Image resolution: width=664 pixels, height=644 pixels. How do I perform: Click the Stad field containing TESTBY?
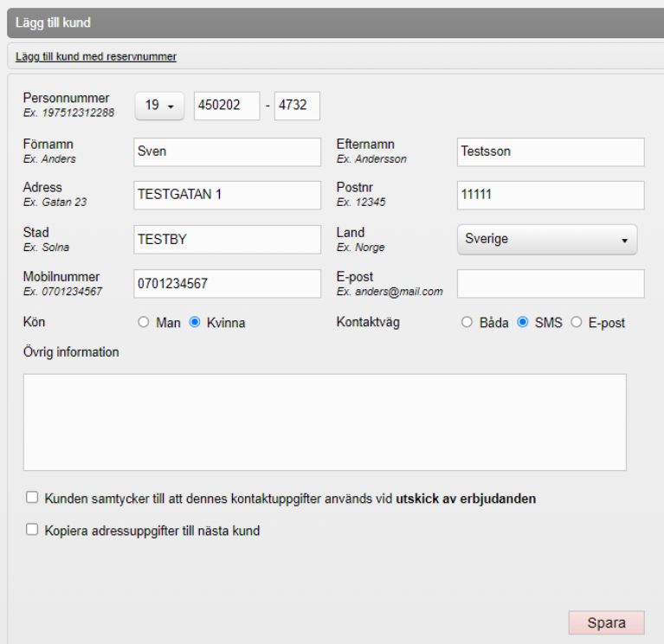point(227,240)
